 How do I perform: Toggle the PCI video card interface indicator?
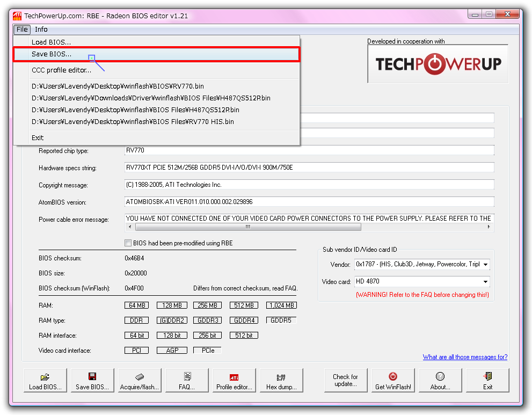(x=137, y=350)
